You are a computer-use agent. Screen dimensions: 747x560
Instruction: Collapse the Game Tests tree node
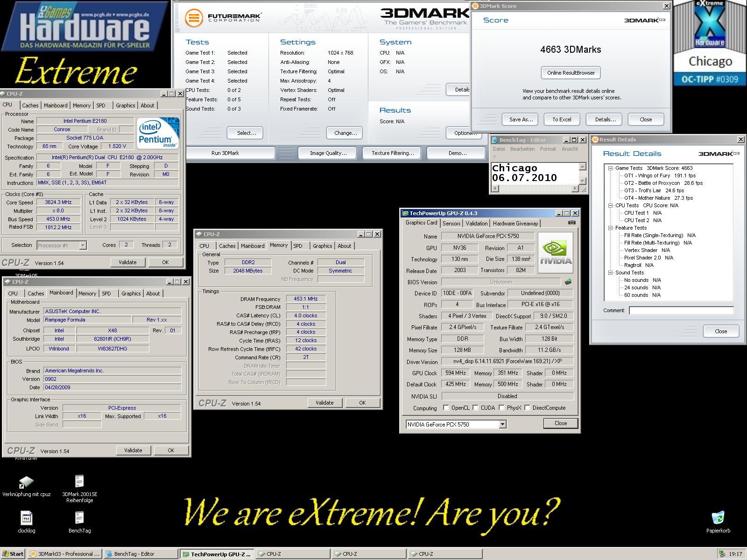(x=610, y=168)
